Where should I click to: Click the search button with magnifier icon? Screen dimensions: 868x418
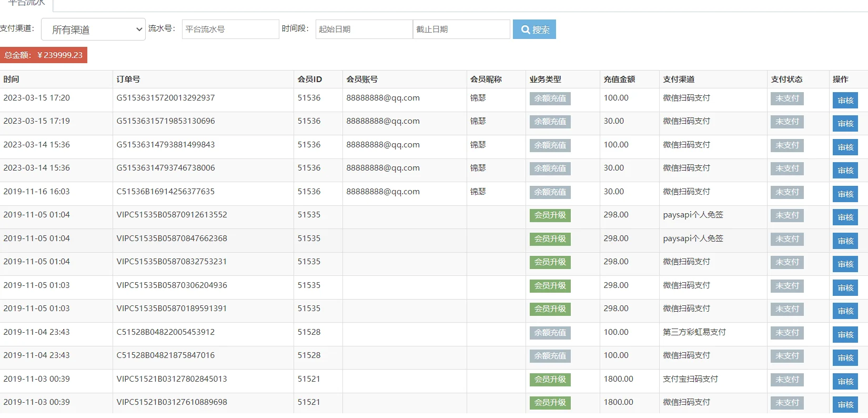pyautogui.click(x=534, y=29)
